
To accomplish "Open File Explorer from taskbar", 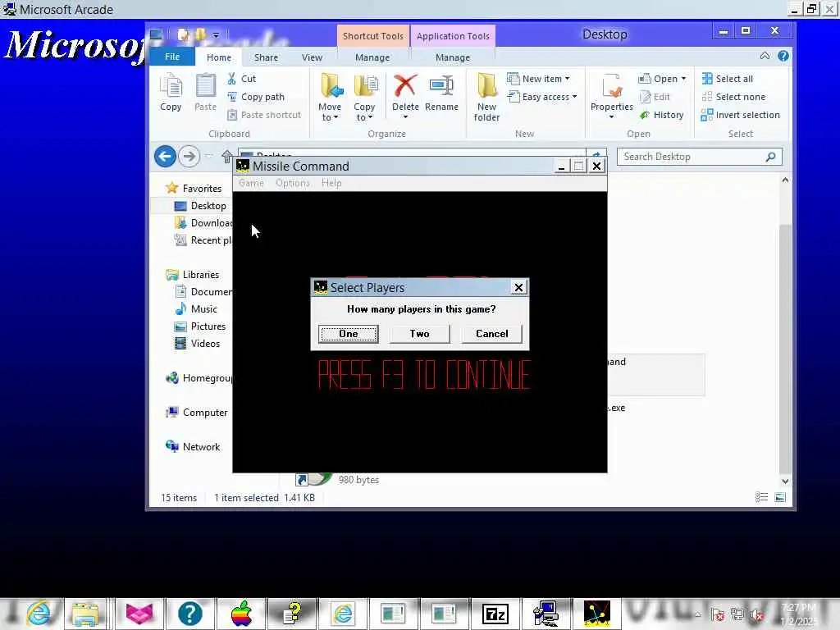I will coord(85,614).
